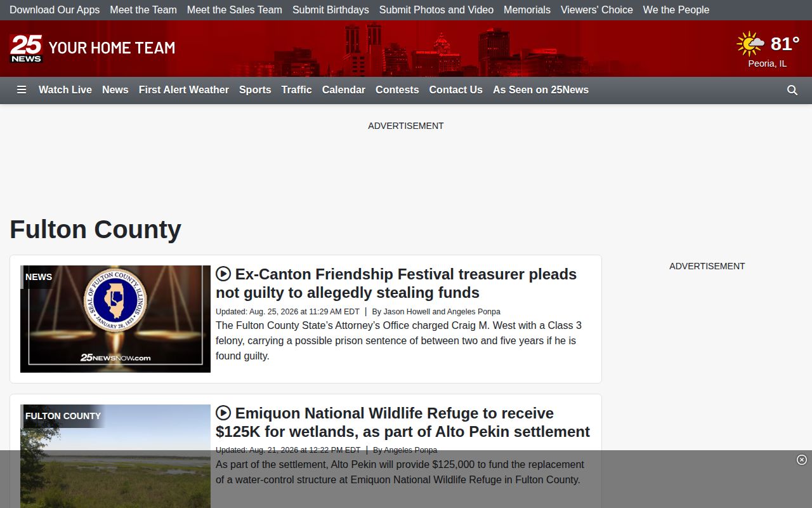Select Sports in navigation bar
Screen dimensions: 812x508
[x=255, y=90]
